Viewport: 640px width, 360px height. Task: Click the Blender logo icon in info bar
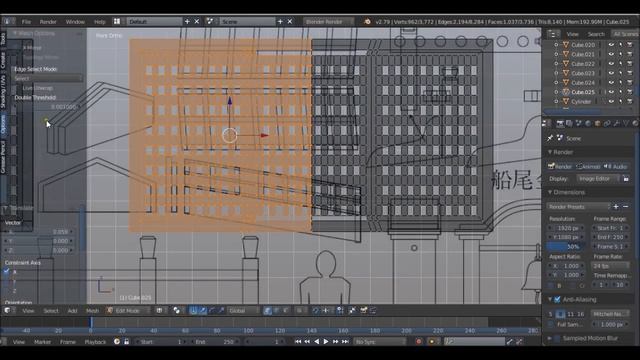coord(367,21)
